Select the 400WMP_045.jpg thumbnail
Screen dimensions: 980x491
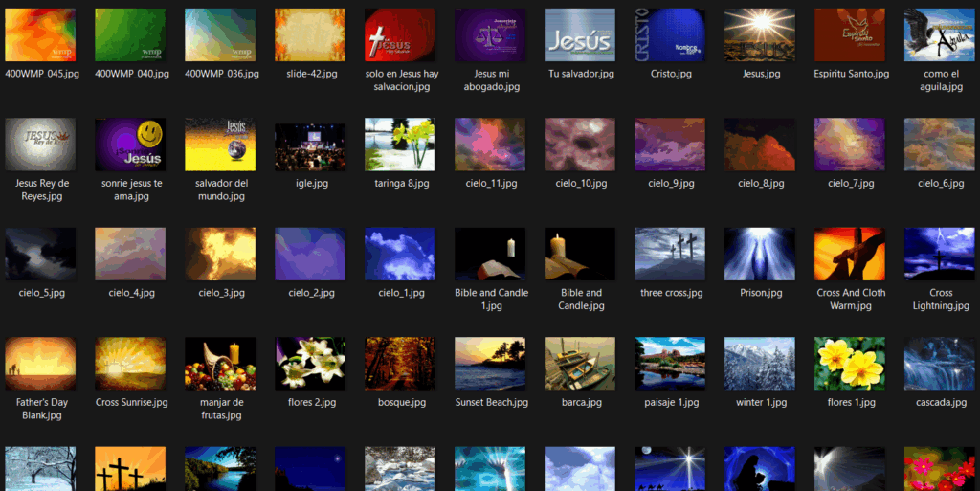click(40, 35)
